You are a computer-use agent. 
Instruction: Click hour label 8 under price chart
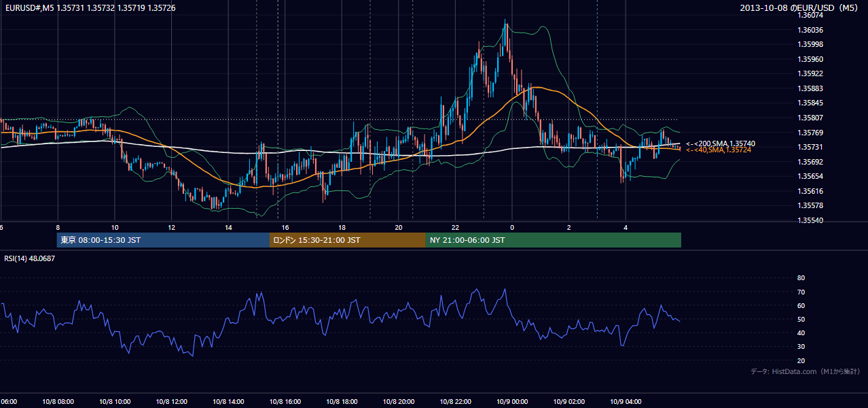[x=58, y=228]
